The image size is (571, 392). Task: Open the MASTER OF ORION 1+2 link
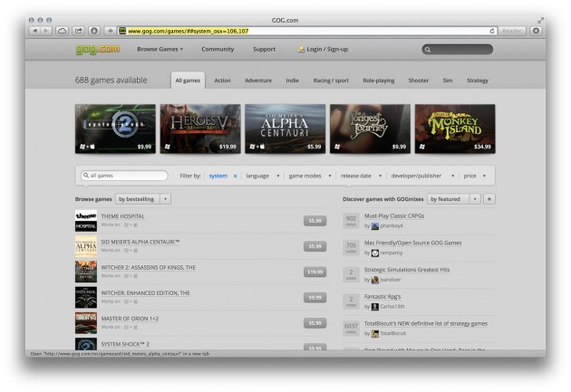pos(130,319)
